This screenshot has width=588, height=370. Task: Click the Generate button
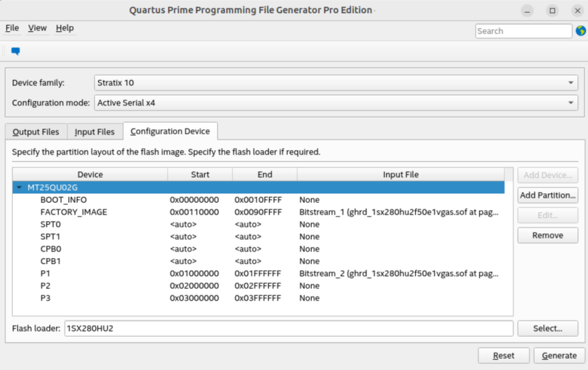[559, 355]
